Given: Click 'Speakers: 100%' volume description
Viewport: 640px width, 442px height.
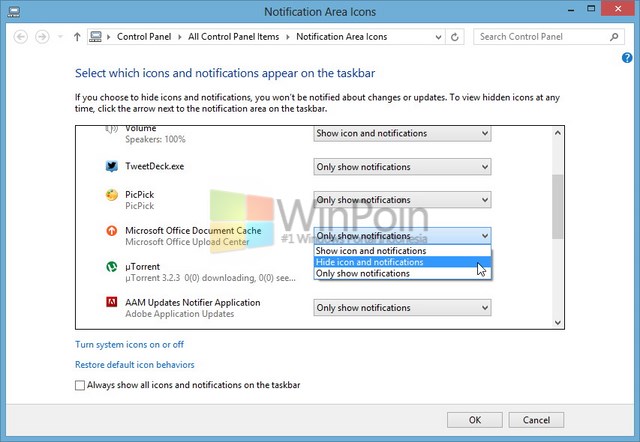Looking at the screenshot, I should pyautogui.click(x=155, y=139).
